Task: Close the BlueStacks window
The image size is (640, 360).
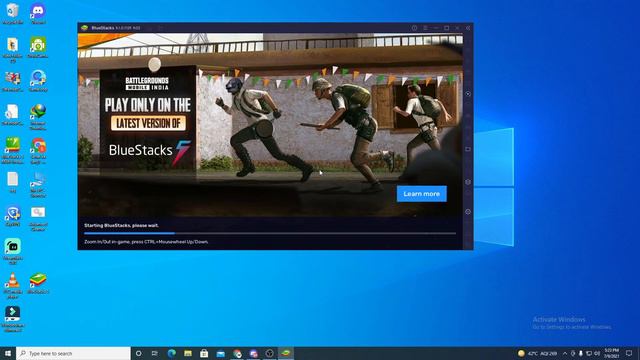Action: (x=457, y=28)
